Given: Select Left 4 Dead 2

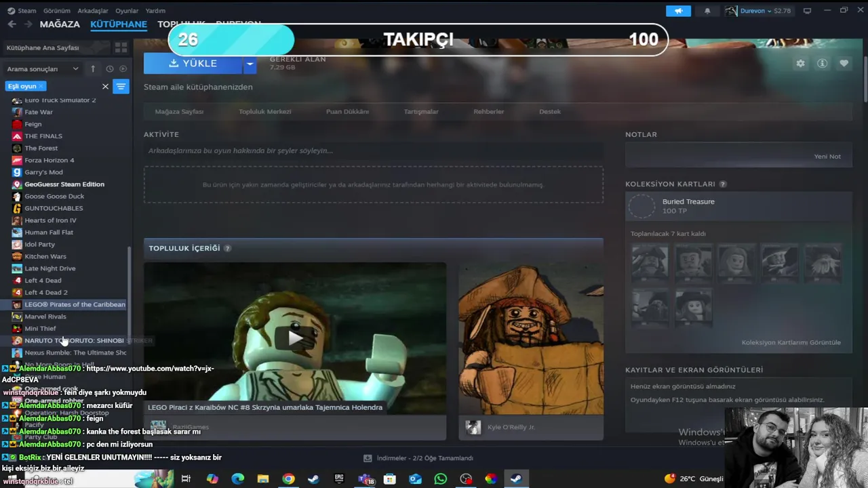Looking at the screenshot, I should click(46, 292).
